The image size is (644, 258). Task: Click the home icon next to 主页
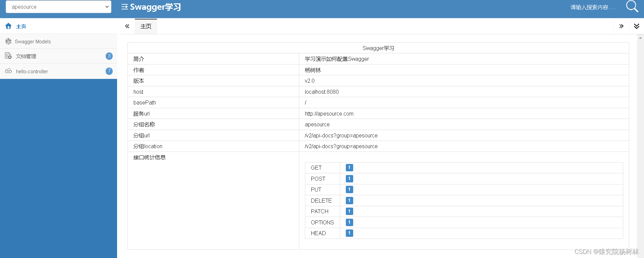[8, 26]
